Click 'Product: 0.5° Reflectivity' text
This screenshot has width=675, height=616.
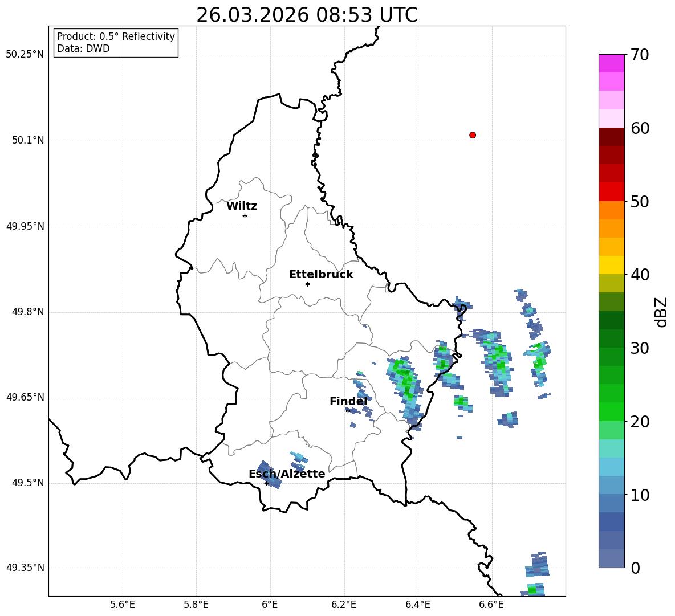116,36
